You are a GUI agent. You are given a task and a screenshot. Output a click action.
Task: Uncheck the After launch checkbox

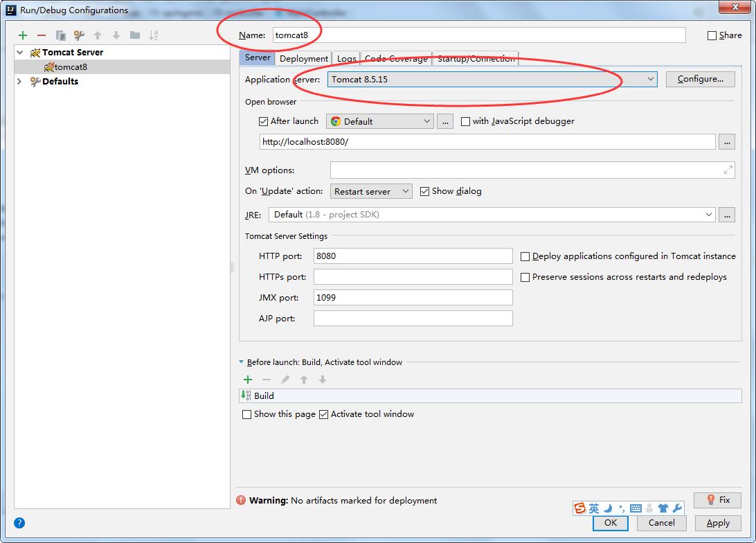pyautogui.click(x=263, y=121)
